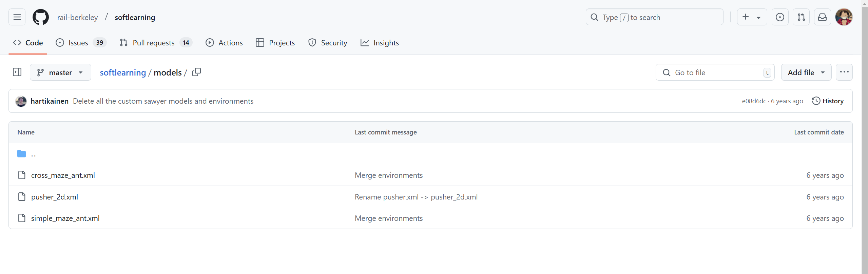Open your pull requests icon in header

(801, 17)
